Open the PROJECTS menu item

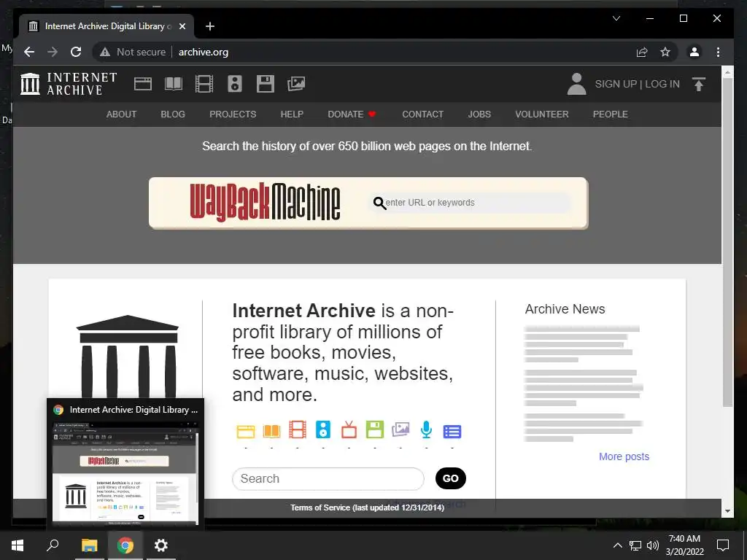(233, 114)
